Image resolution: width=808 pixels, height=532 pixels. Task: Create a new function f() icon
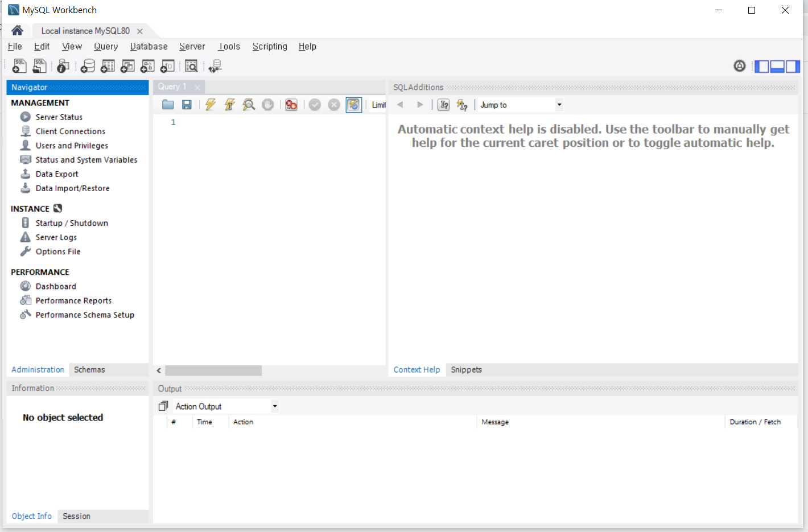[167, 66]
